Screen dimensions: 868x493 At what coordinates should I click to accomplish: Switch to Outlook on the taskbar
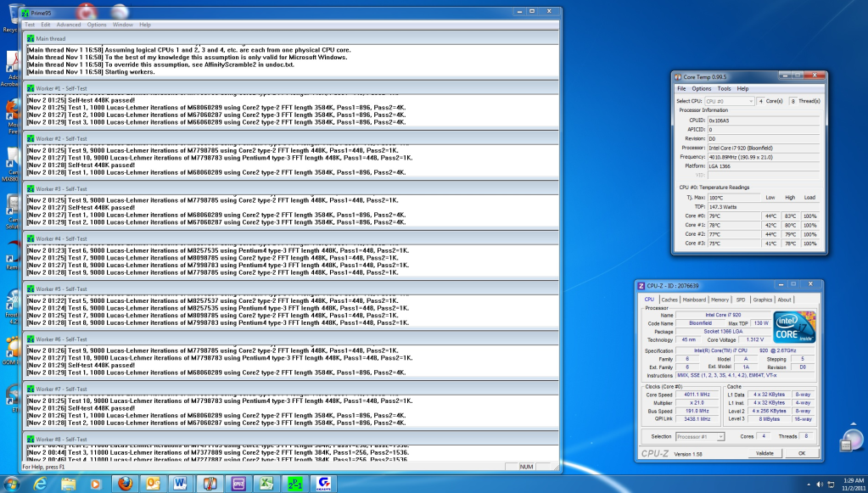pos(154,485)
